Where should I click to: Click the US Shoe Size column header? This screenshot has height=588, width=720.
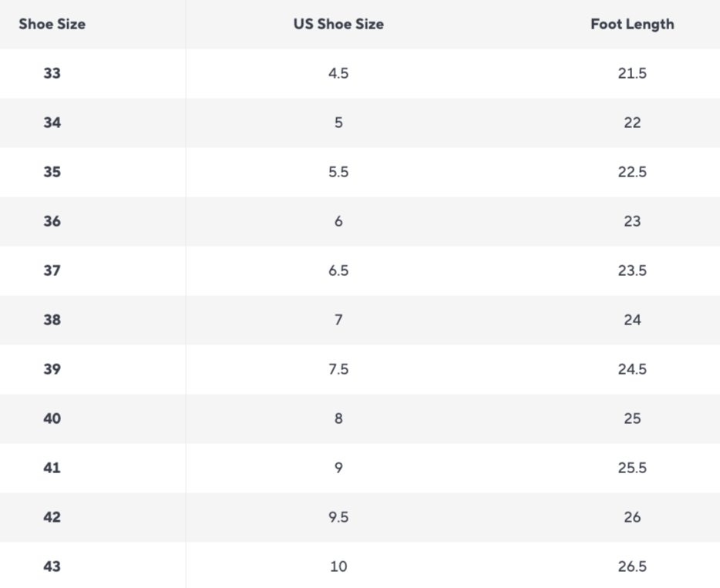338,24
